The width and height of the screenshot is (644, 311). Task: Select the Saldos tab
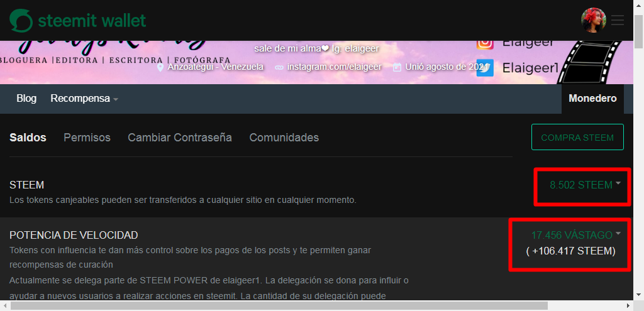(x=28, y=138)
